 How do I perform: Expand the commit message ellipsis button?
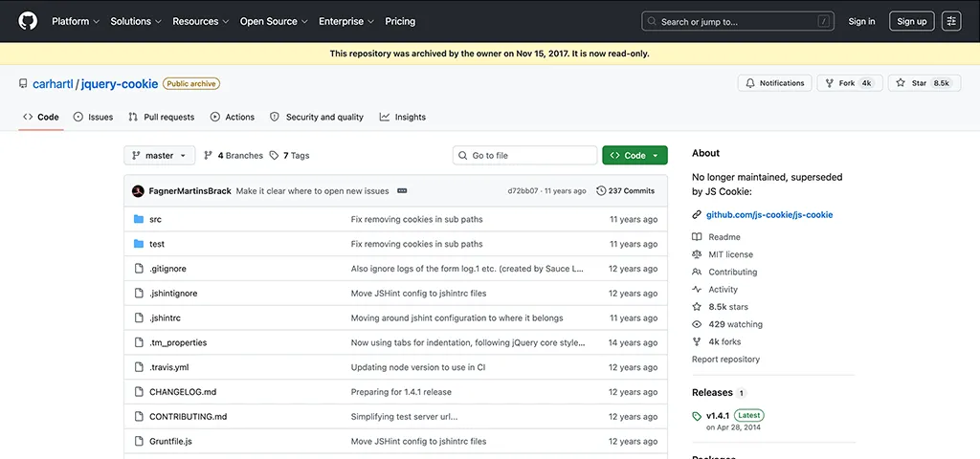pos(402,191)
